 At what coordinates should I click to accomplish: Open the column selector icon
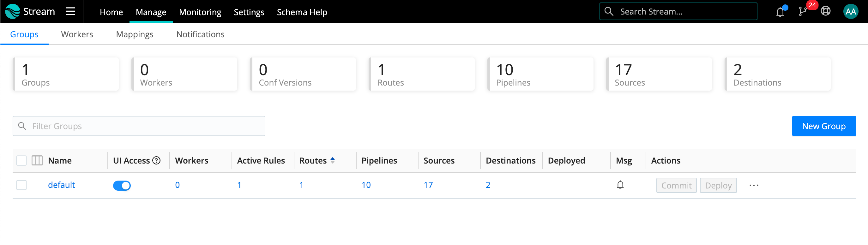37,160
